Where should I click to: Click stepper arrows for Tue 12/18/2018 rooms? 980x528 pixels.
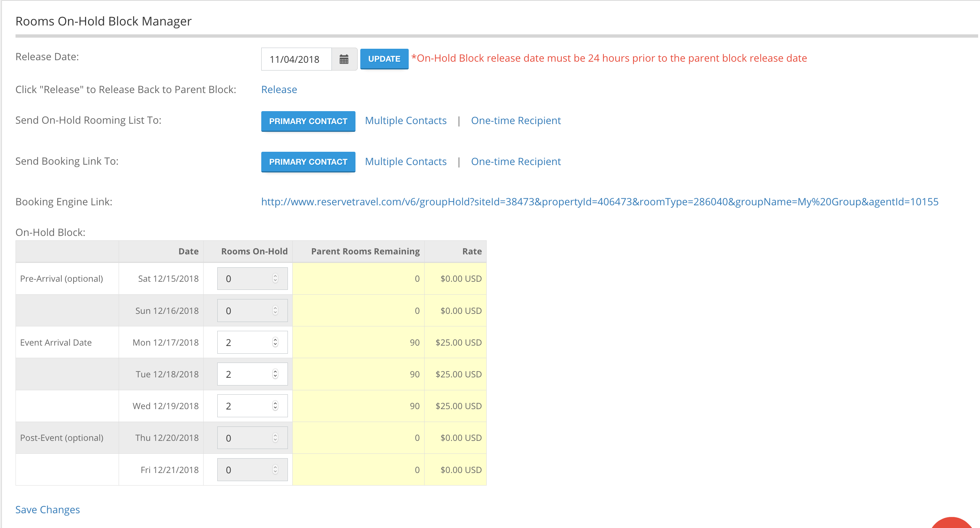tap(275, 374)
